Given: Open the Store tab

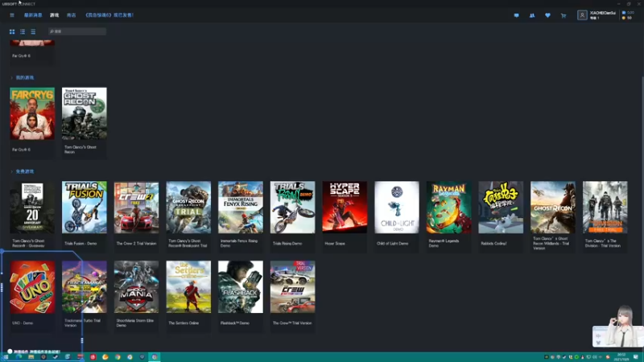Looking at the screenshot, I should [x=71, y=15].
